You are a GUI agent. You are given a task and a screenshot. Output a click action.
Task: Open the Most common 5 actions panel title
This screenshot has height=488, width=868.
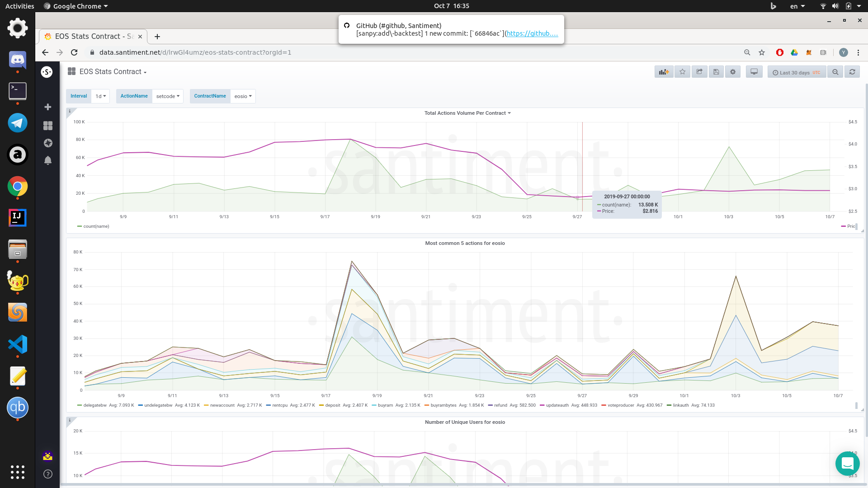coord(465,243)
